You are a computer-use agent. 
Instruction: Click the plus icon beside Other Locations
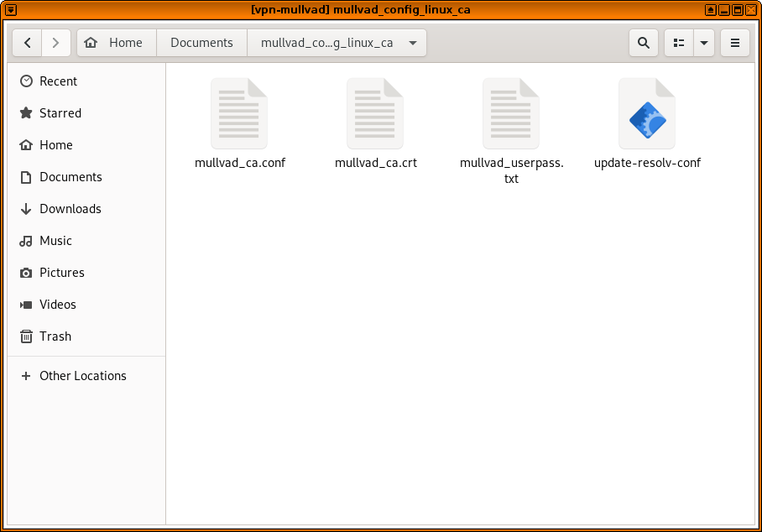(x=26, y=376)
